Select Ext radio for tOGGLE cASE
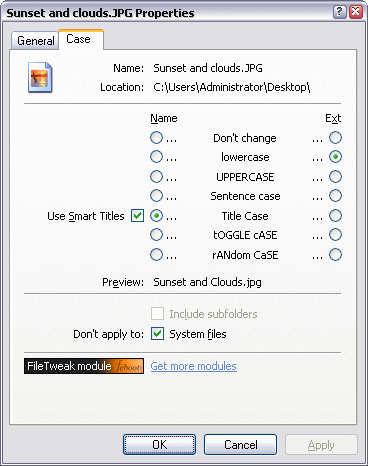368x466 pixels. tap(335, 235)
